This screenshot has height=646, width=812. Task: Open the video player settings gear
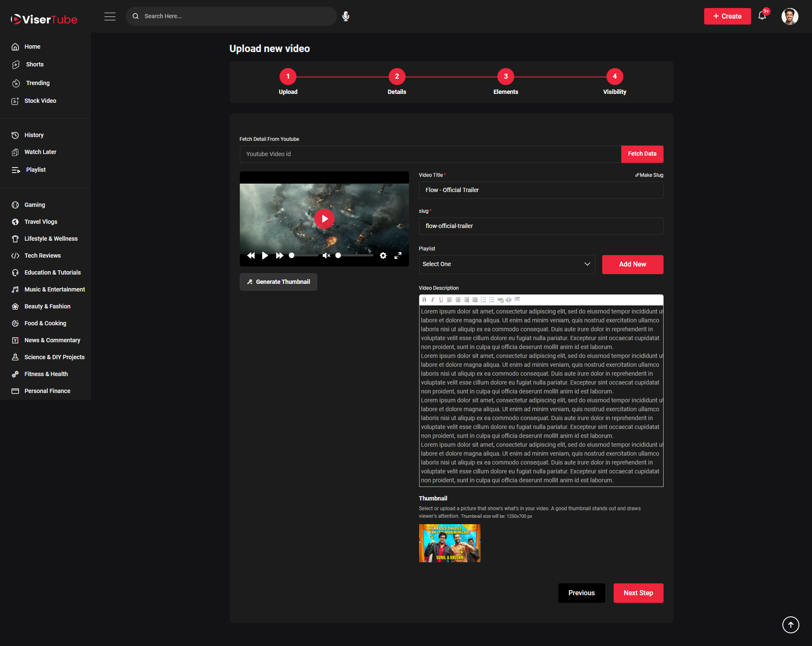point(383,256)
